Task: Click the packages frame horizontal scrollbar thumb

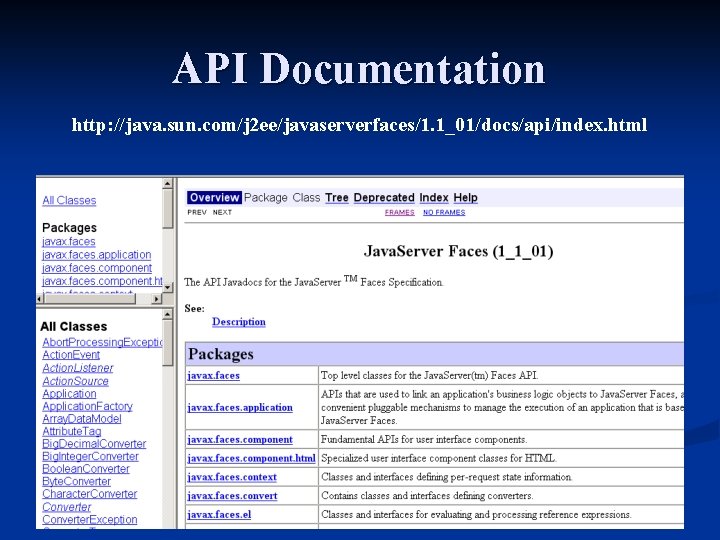Action: [90, 298]
